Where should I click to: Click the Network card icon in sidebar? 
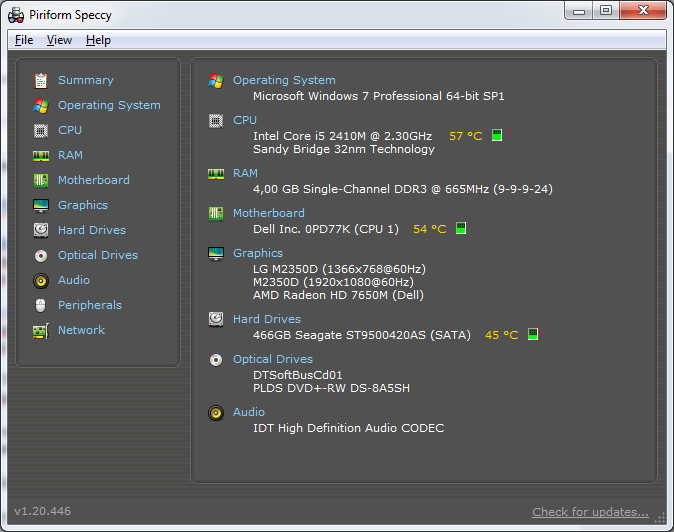41,331
